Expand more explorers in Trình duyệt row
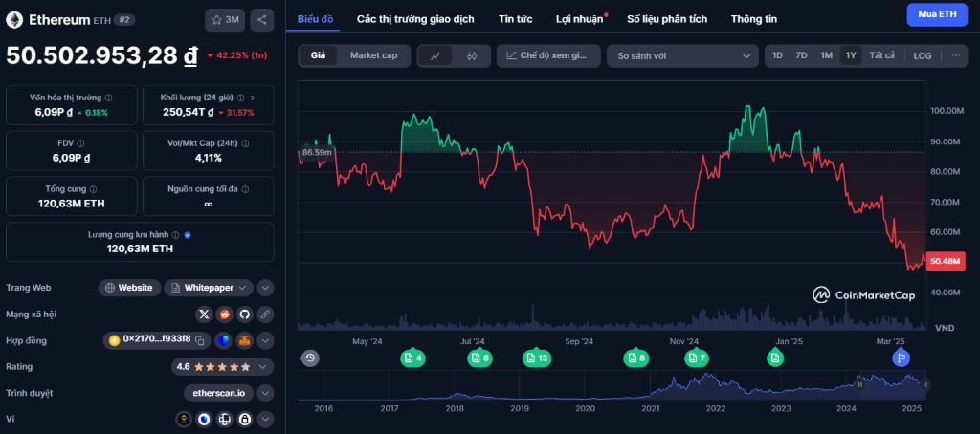Viewport: 980px width, 434px height. point(265,393)
